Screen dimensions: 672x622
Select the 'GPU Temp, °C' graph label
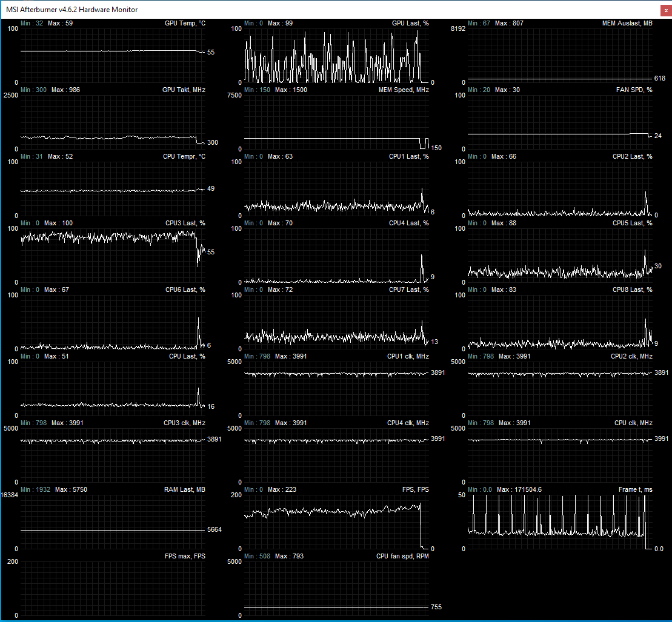pyautogui.click(x=185, y=23)
